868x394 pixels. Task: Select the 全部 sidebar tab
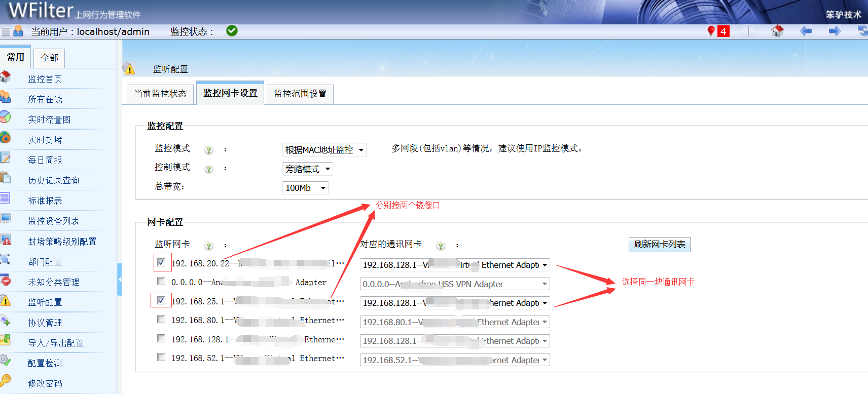coord(49,58)
